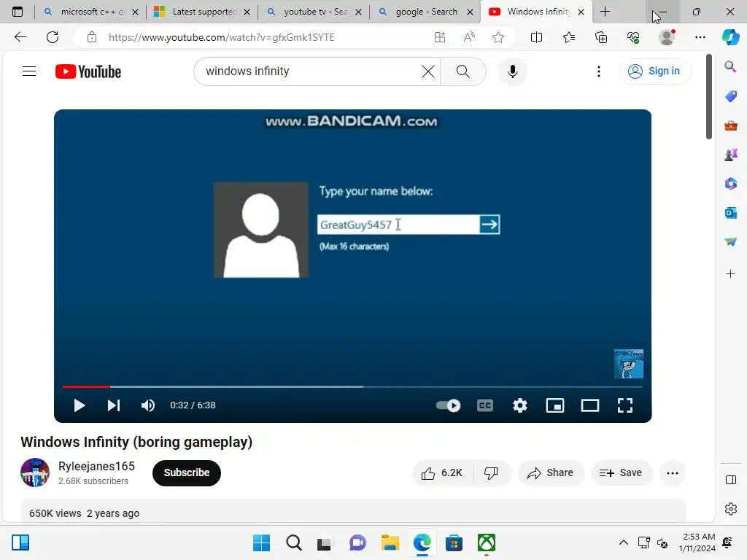Like the video with 6.2K likes
The image size is (747, 560).
coord(443,472)
